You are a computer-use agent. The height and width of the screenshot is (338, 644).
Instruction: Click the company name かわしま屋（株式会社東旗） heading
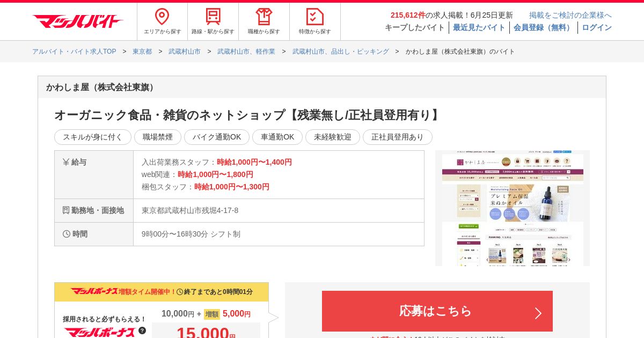[101, 87]
